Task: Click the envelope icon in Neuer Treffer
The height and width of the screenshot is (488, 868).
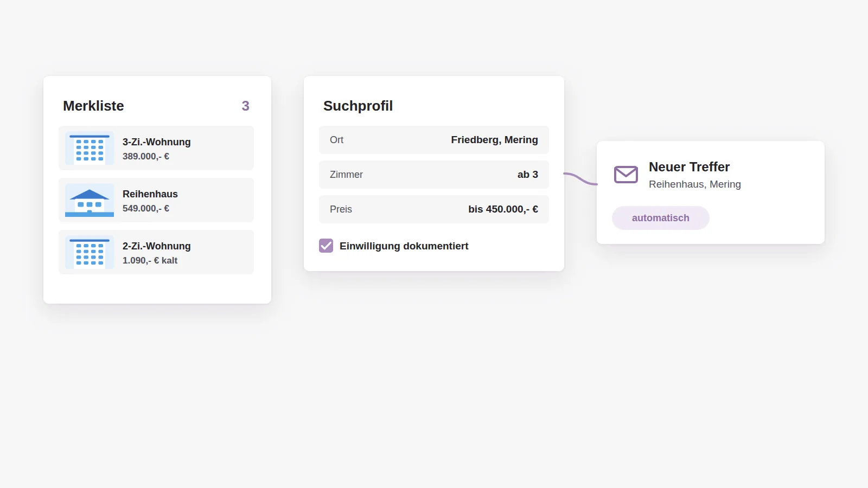Action: [x=626, y=175]
